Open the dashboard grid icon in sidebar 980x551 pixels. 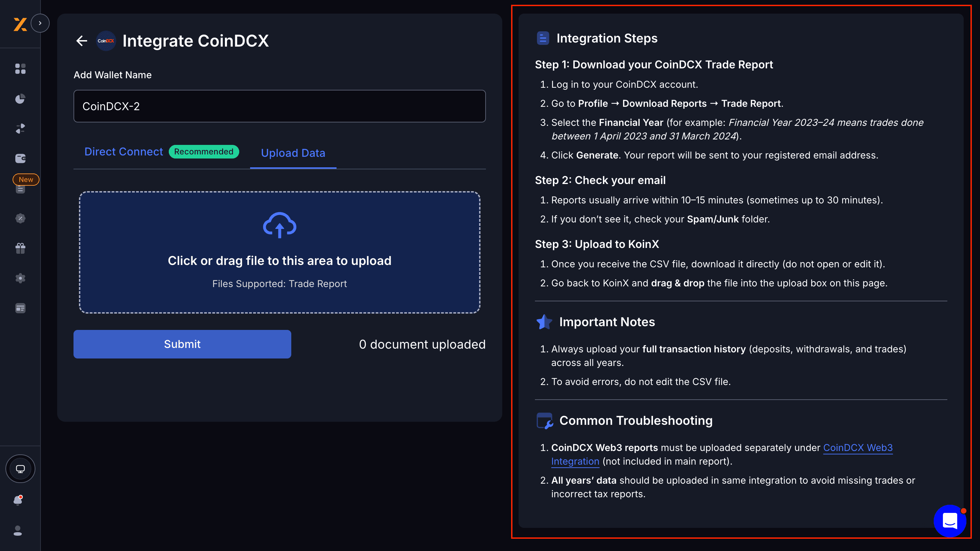point(20,69)
